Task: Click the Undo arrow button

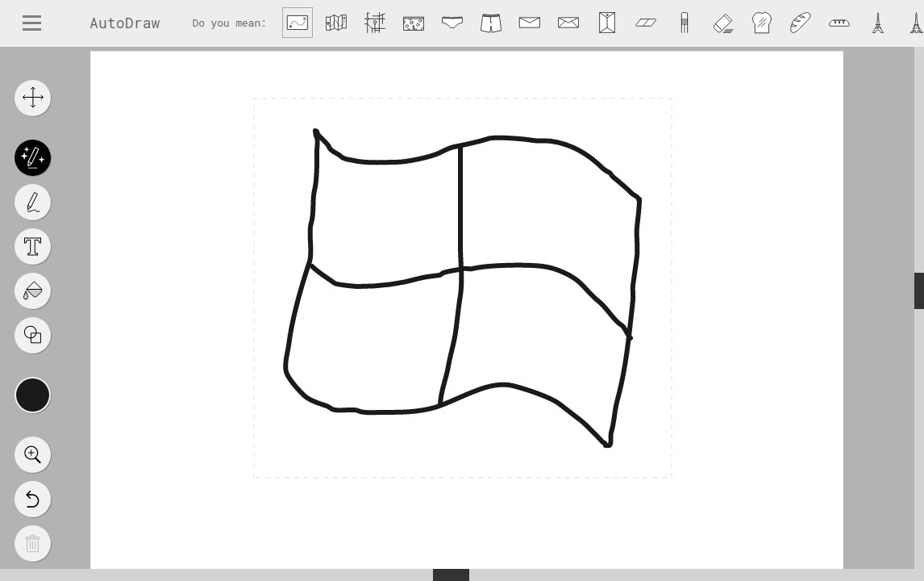Action: [x=32, y=499]
